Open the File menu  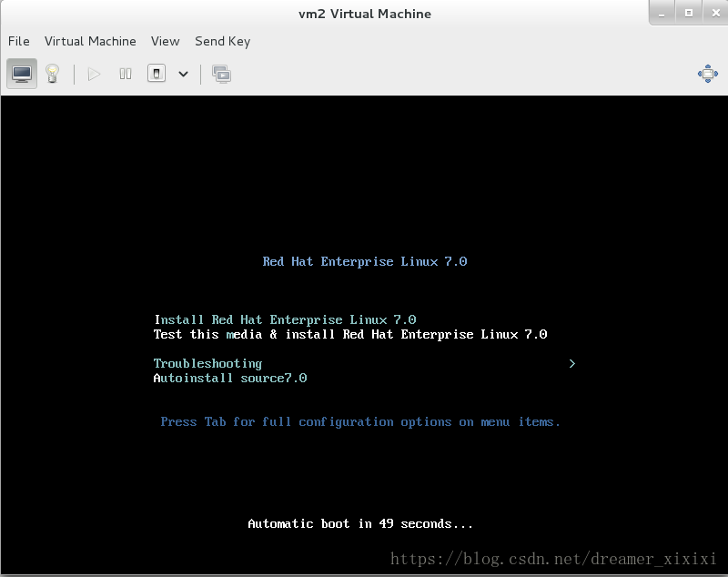tap(19, 41)
